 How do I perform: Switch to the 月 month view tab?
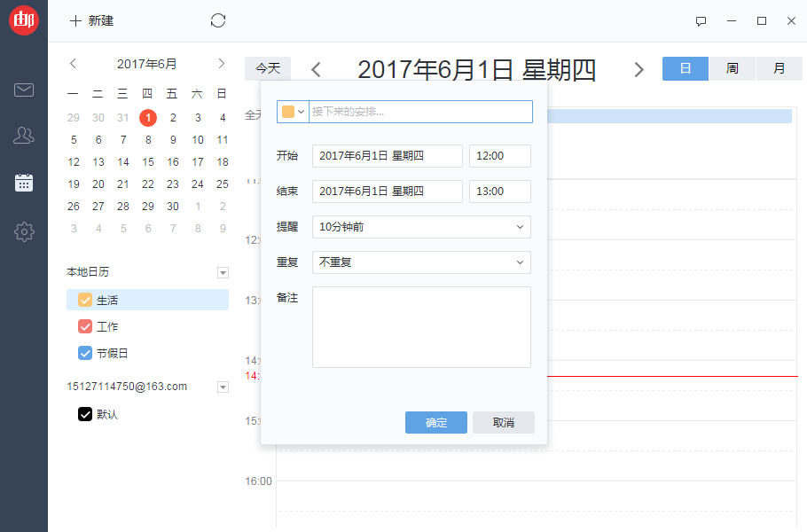pyautogui.click(x=779, y=68)
